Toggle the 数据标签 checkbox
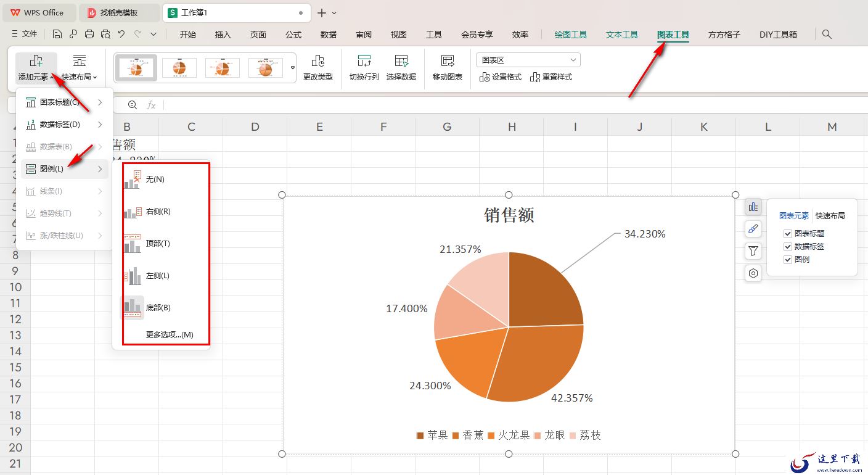The width and height of the screenshot is (868, 475). [x=788, y=247]
